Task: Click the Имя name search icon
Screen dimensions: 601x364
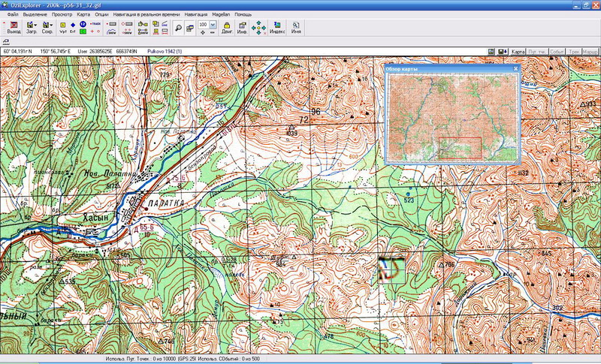Action: 297,28
